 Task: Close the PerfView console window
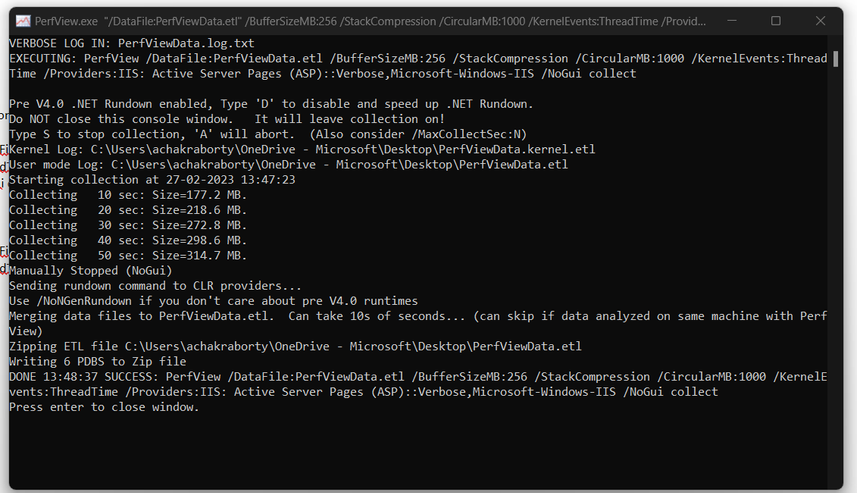pyautogui.click(x=820, y=21)
